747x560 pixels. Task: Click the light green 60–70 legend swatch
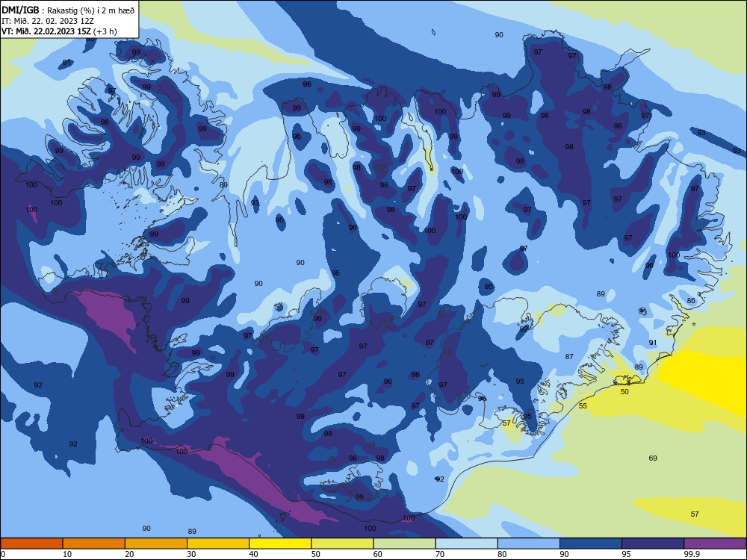point(404,544)
